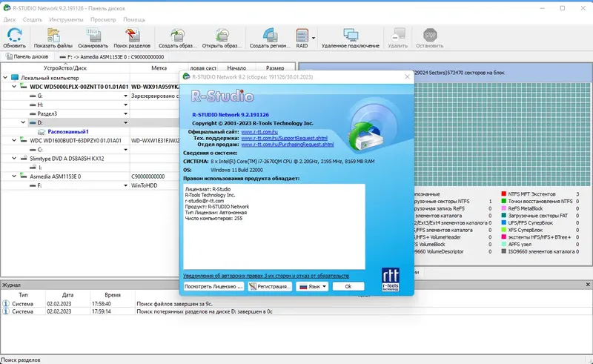Collapse the WDC WD1600BUDT disk node
The width and height of the screenshot is (593, 364).
point(14,140)
